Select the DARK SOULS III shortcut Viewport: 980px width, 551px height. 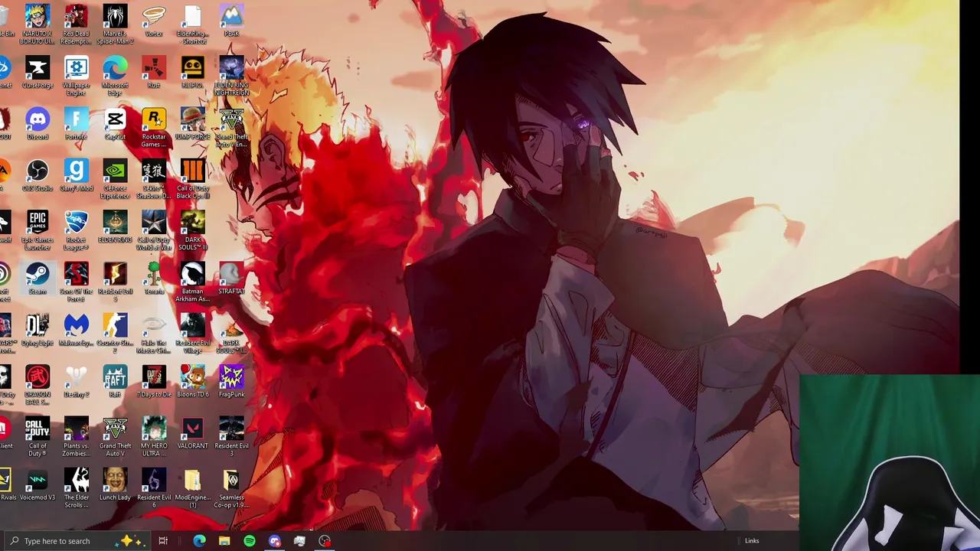pyautogui.click(x=192, y=230)
